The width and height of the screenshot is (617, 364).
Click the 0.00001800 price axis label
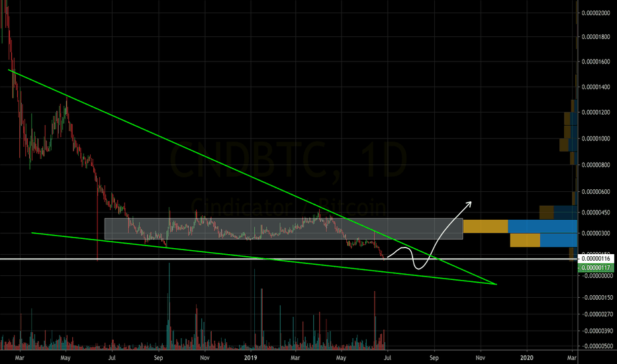click(596, 37)
